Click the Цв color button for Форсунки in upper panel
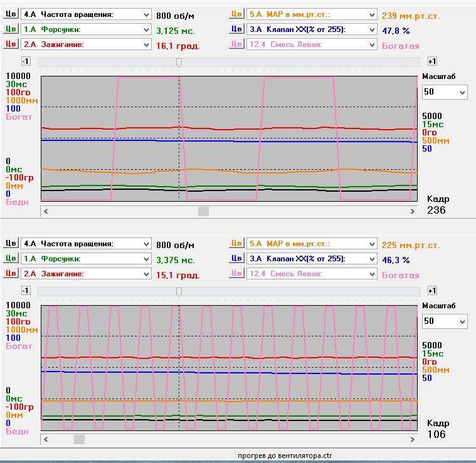The image size is (476, 463). point(11,29)
